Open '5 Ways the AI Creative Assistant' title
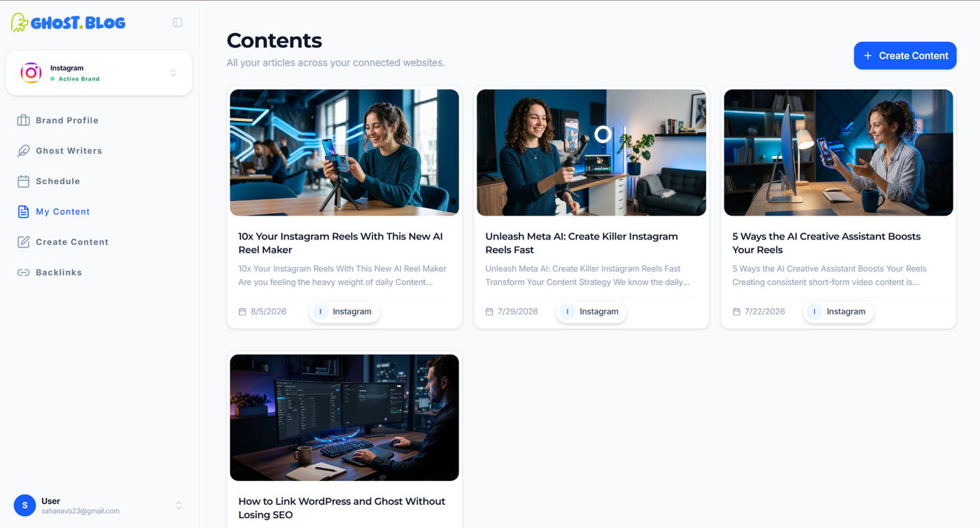Screen dimensions: 980x528 coord(827,243)
